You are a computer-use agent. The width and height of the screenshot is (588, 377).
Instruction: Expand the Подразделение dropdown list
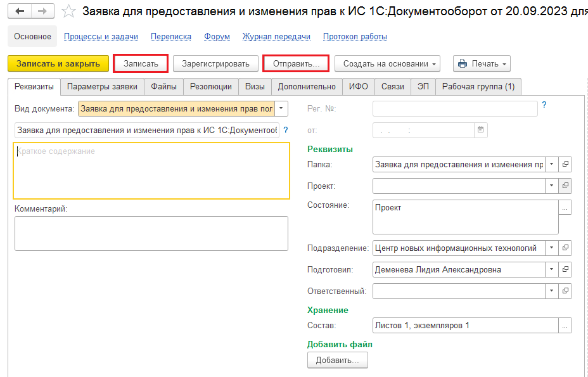(551, 248)
